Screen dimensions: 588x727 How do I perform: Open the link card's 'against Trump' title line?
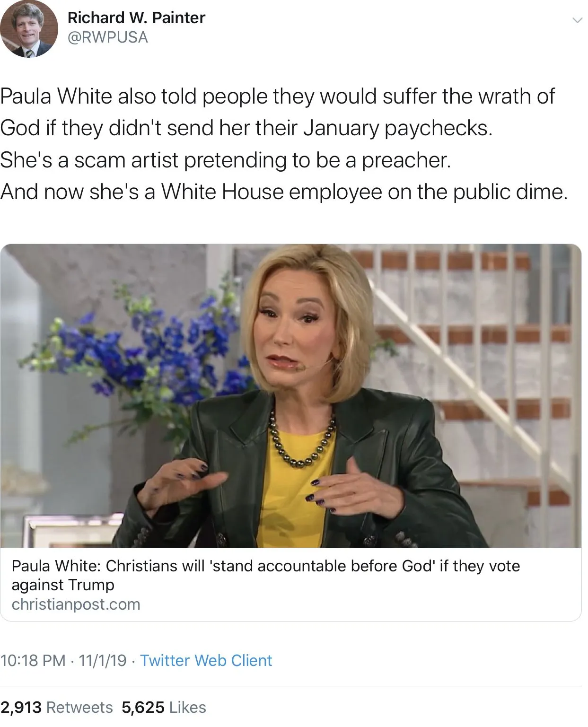click(63, 585)
